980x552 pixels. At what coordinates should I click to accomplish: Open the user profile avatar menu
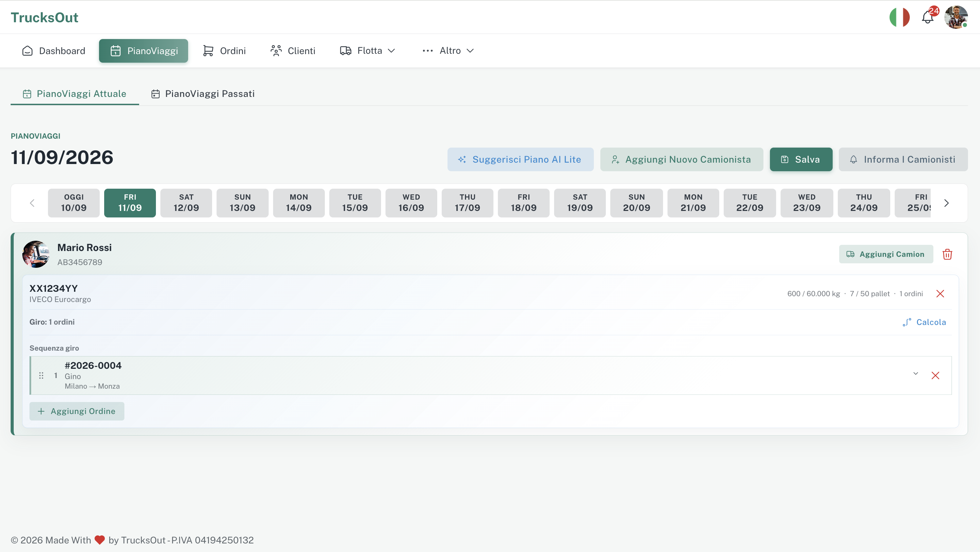click(956, 17)
